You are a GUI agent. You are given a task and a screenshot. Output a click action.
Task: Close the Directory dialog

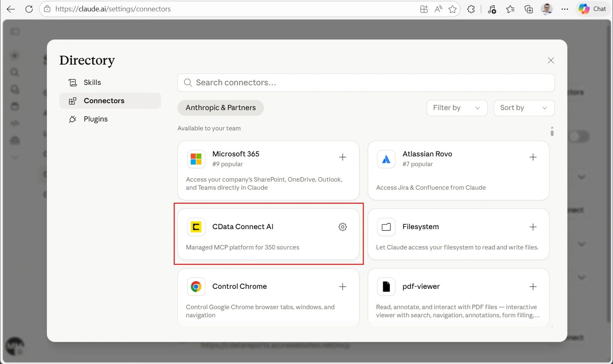click(551, 61)
